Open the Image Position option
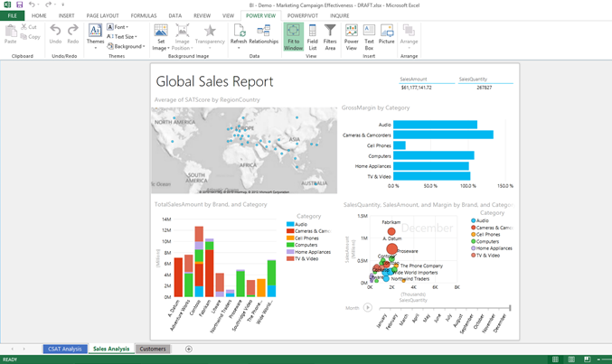 [182, 37]
